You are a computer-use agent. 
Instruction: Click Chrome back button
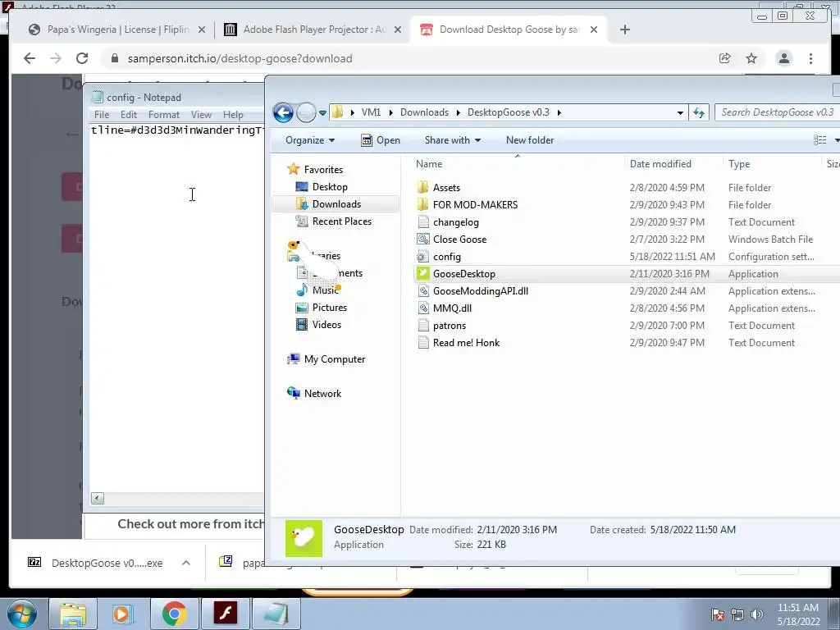pos(30,58)
